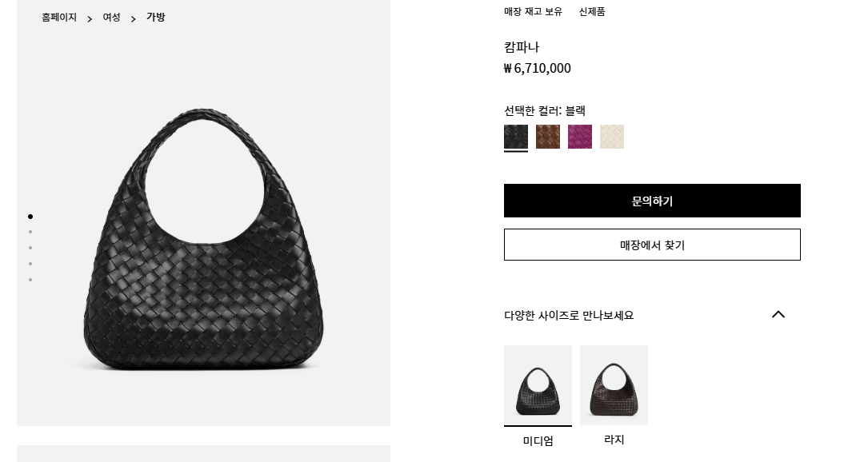The height and width of the screenshot is (462, 868).
Task: Click the main black woven bag image
Action: (x=203, y=239)
